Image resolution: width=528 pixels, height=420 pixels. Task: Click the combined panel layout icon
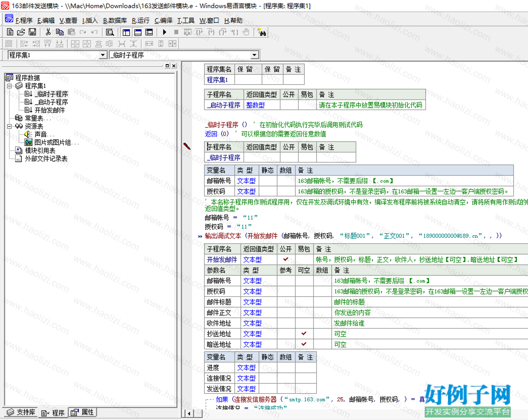(149, 32)
